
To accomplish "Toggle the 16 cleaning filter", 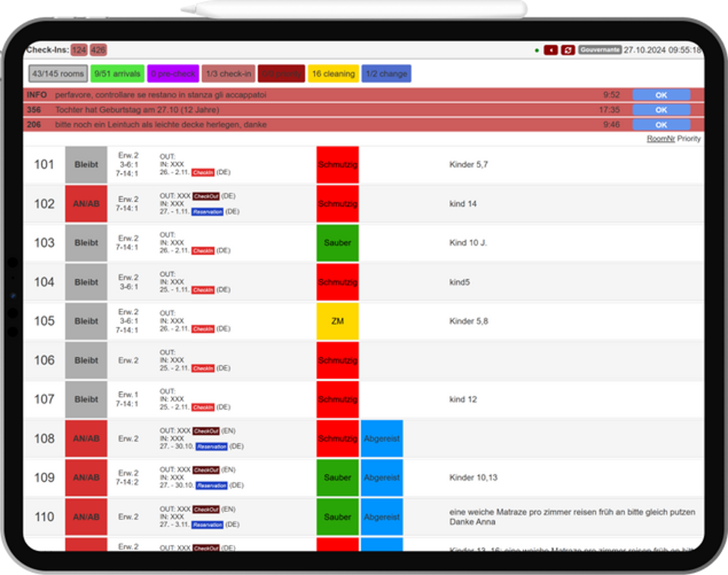I will 333,74.
